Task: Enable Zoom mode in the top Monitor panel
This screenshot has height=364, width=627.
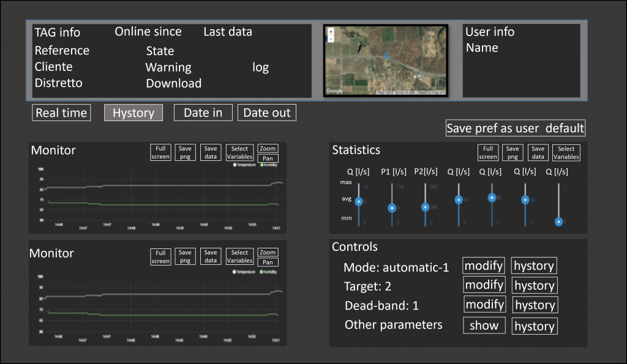Action: pyautogui.click(x=268, y=148)
